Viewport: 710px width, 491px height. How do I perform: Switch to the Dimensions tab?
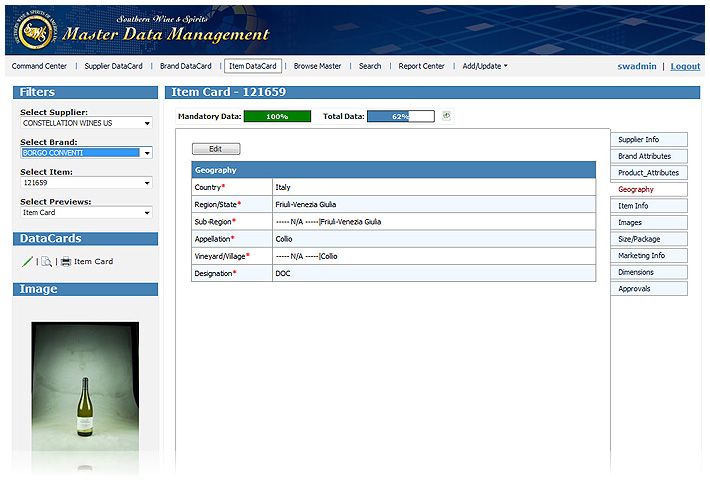[x=649, y=272]
